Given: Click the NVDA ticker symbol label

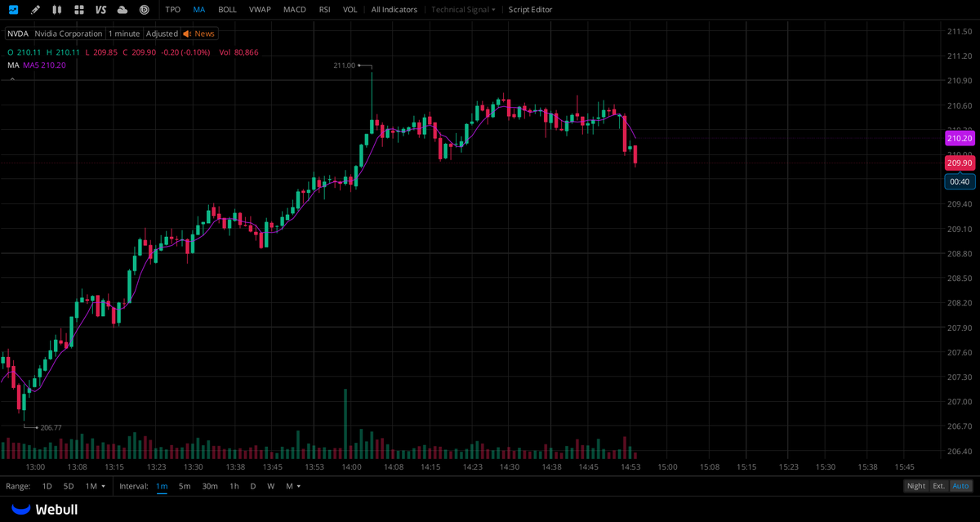Looking at the screenshot, I should [18, 33].
